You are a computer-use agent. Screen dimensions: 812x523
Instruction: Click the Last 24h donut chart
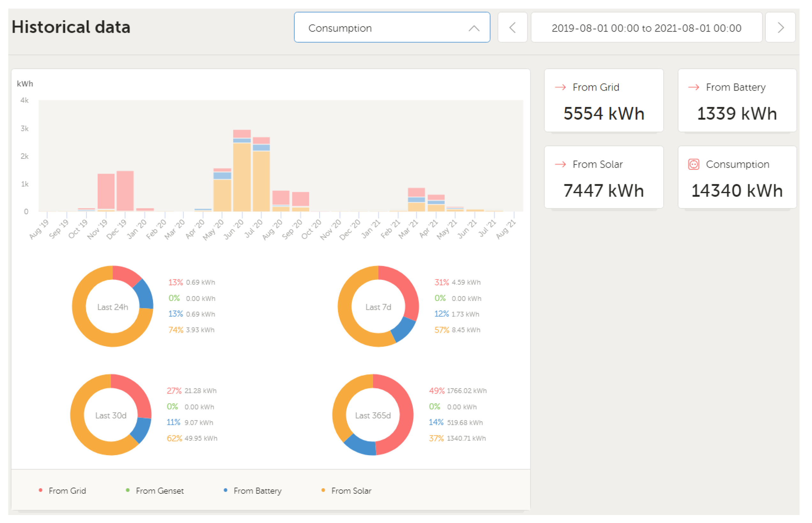click(x=113, y=306)
